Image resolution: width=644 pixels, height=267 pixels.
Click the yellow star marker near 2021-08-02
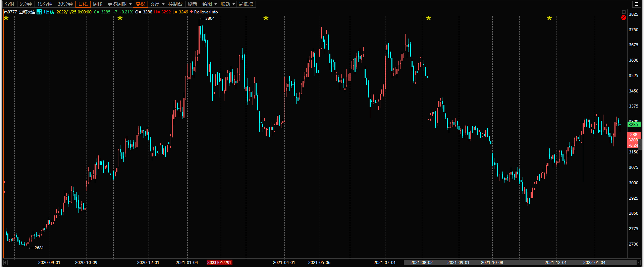point(428,18)
